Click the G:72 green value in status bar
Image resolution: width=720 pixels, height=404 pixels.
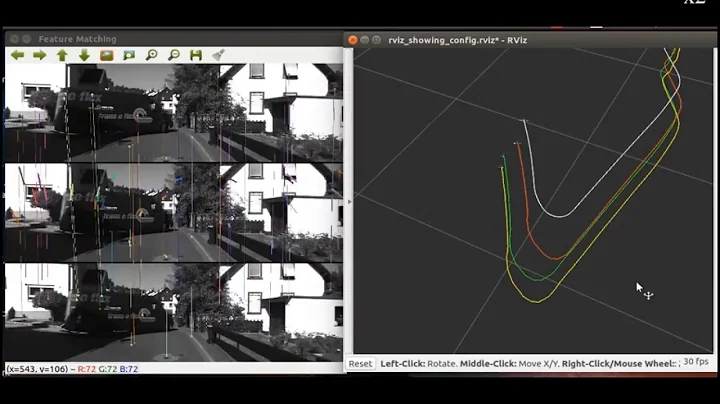coord(108,369)
